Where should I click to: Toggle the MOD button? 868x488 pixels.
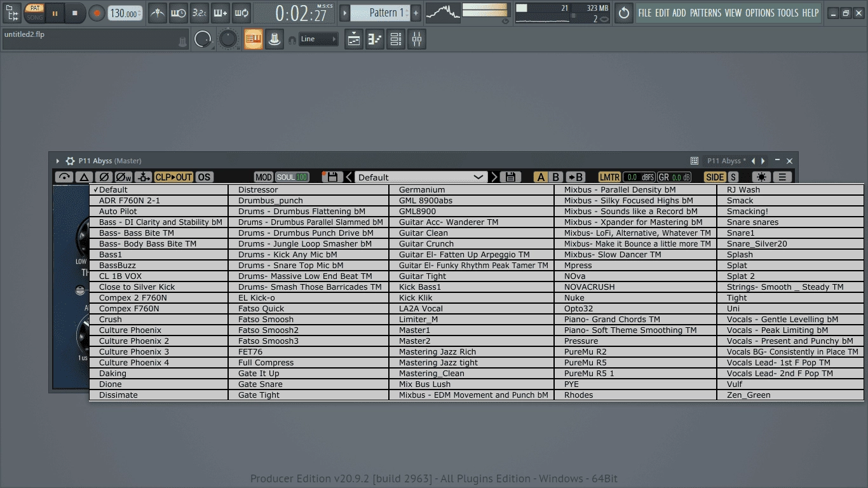point(264,177)
